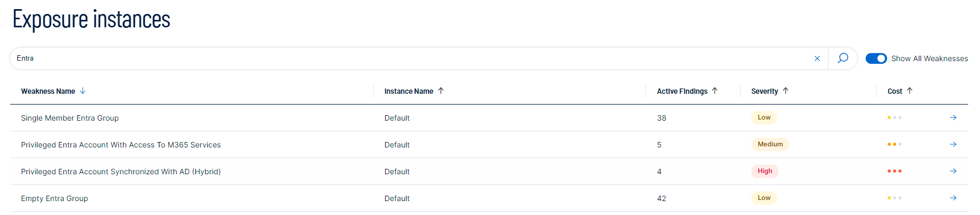Screen dimensions: 980x215
Task: Click the Medium severity badge
Action: [770, 144]
